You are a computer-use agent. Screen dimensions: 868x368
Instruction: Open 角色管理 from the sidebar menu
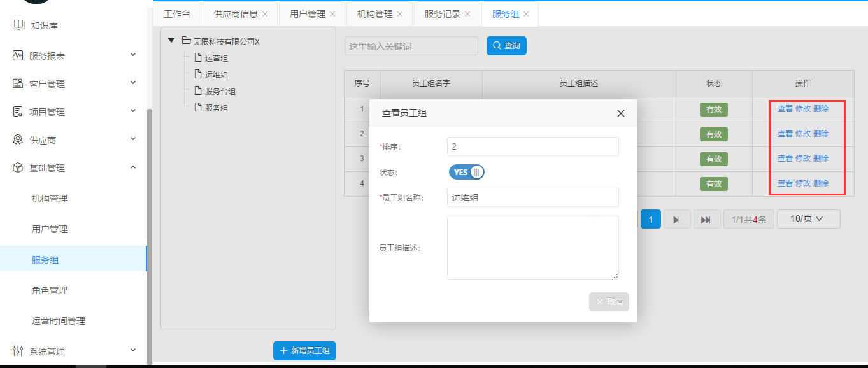50,290
